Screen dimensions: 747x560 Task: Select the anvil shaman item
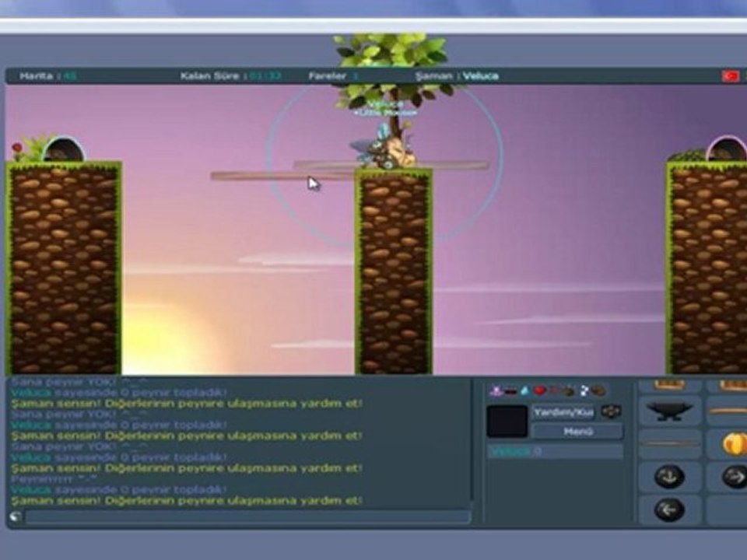[669, 411]
